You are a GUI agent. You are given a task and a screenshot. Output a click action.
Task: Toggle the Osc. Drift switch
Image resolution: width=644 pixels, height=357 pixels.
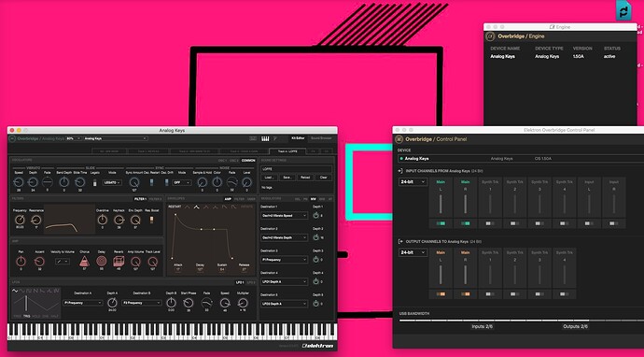166,182
